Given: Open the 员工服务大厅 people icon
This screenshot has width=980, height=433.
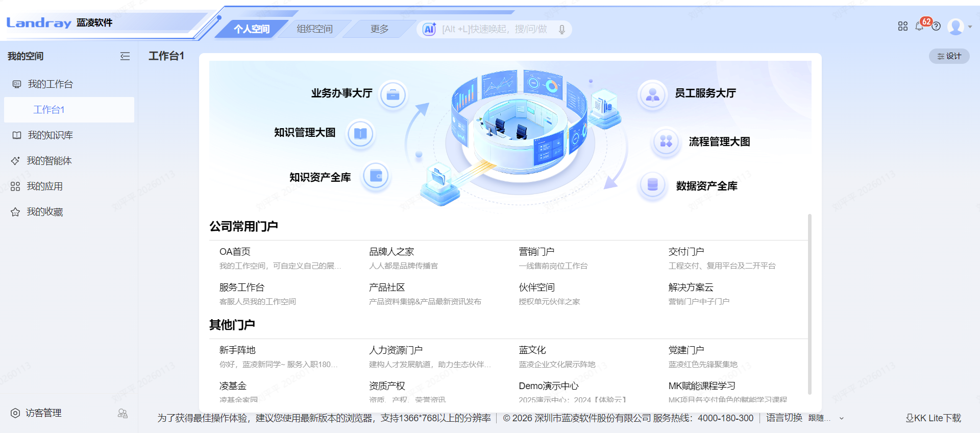Looking at the screenshot, I should (x=652, y=94).
